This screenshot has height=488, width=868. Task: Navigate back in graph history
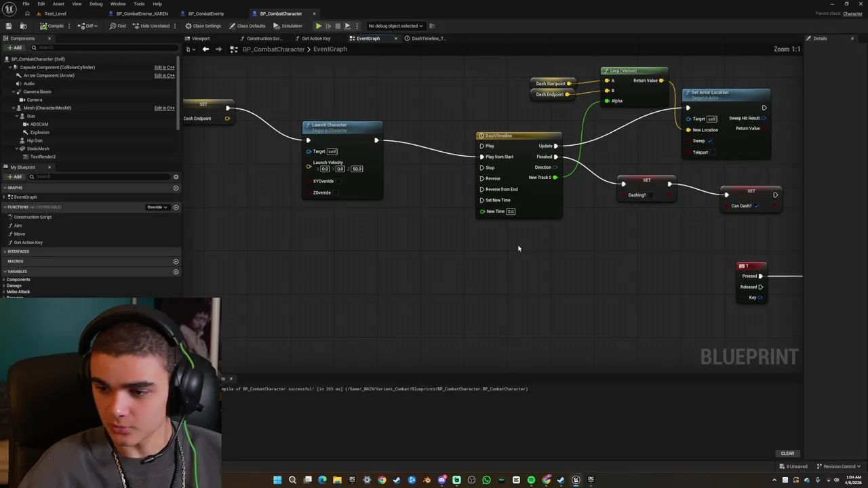[x=205, y=49]
